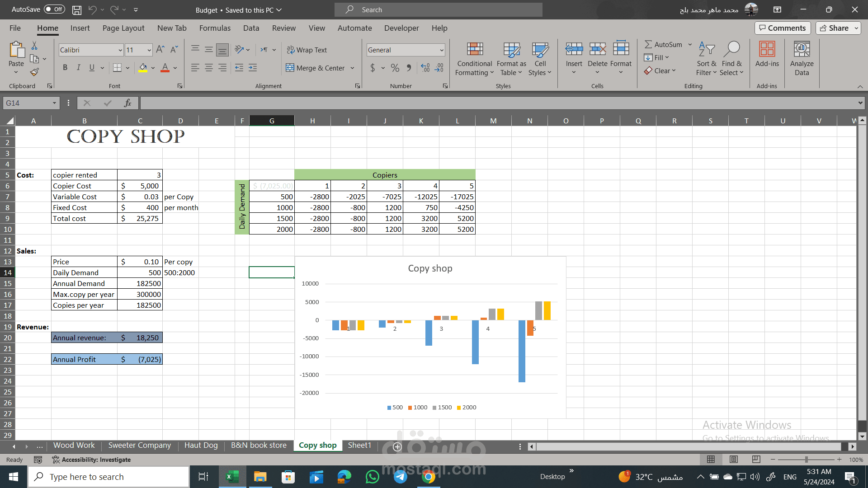The image size is (868, 488).
Task: Open the General number format dropdown
Action: [441, 50]
